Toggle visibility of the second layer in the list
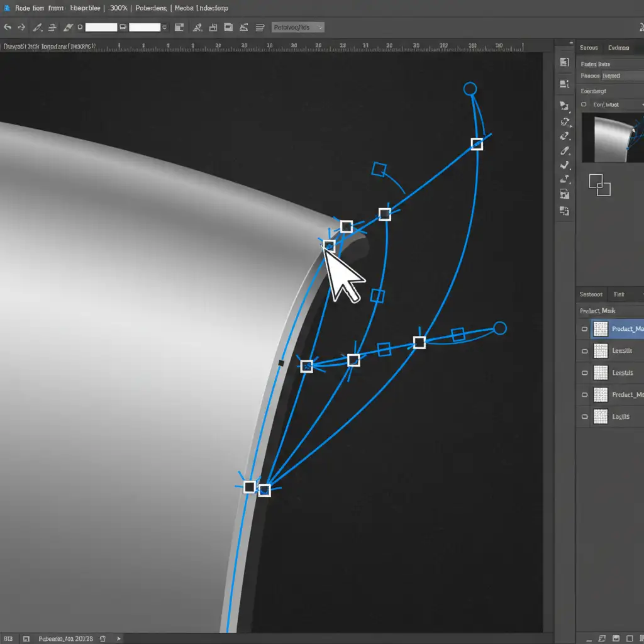 click(584, 351)
